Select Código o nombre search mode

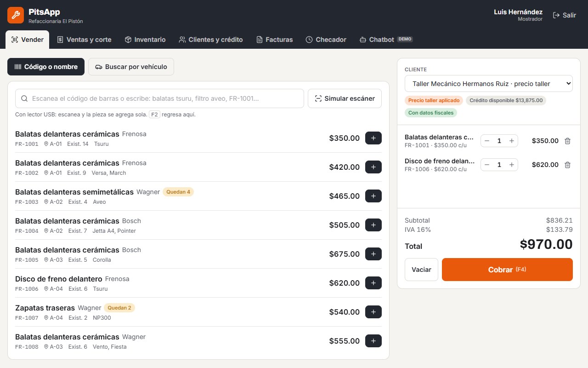(46, 67)
